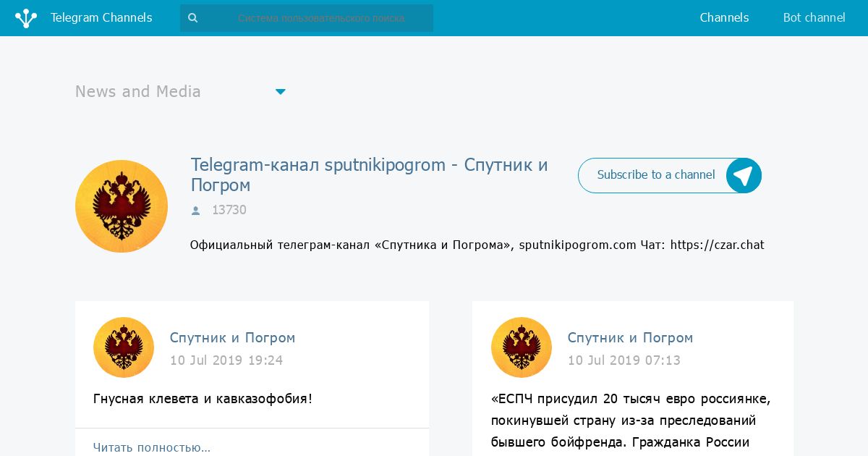Click Subscribe to a channel button
This screenshot has height=456, width=868.
pyautogui.click(x=670, y=175)
